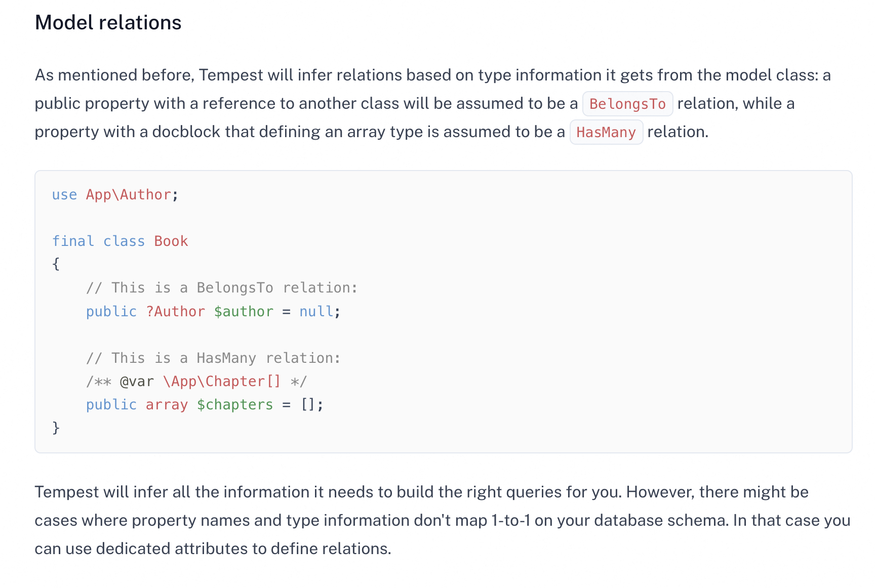Click the ?Author type in code
Viewport: 875px width, 588px height.
tap(175, 312)
